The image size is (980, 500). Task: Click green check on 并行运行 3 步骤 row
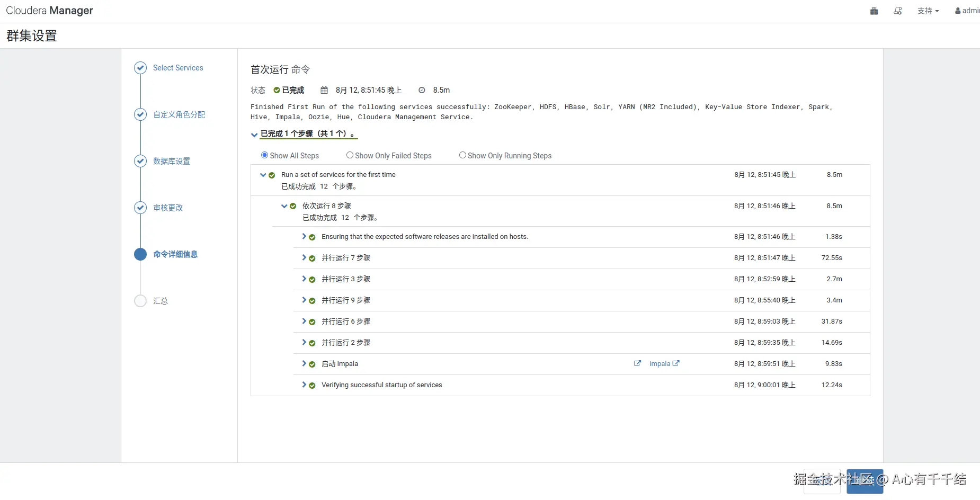[312, 280]
